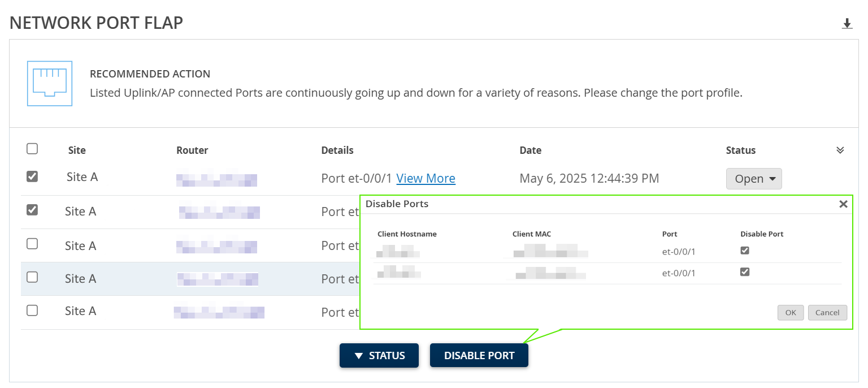868x388 pixels.
Task: Click the network port icon
Action: (50, 83)
